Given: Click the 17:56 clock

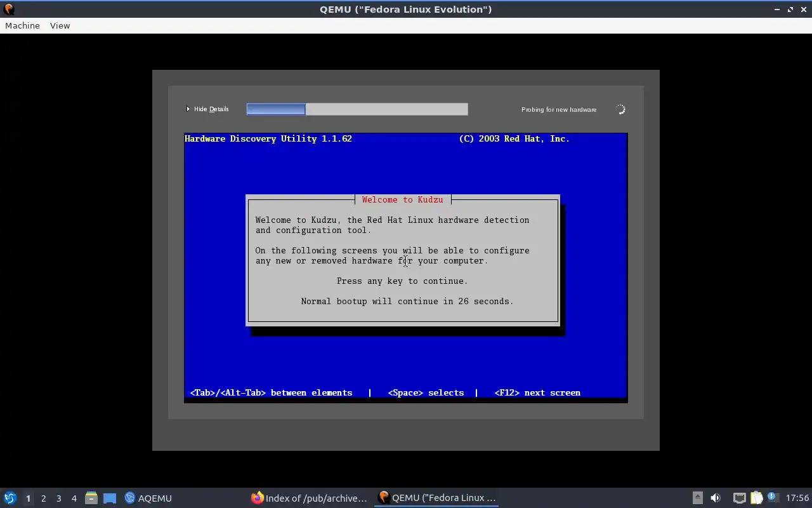Looking at the screenshot, I should pos(797,498).
